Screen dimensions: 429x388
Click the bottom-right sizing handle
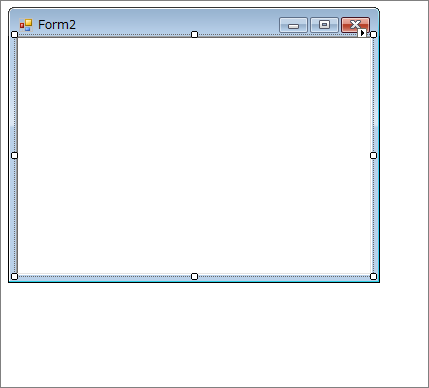click(x=374, y=276)
